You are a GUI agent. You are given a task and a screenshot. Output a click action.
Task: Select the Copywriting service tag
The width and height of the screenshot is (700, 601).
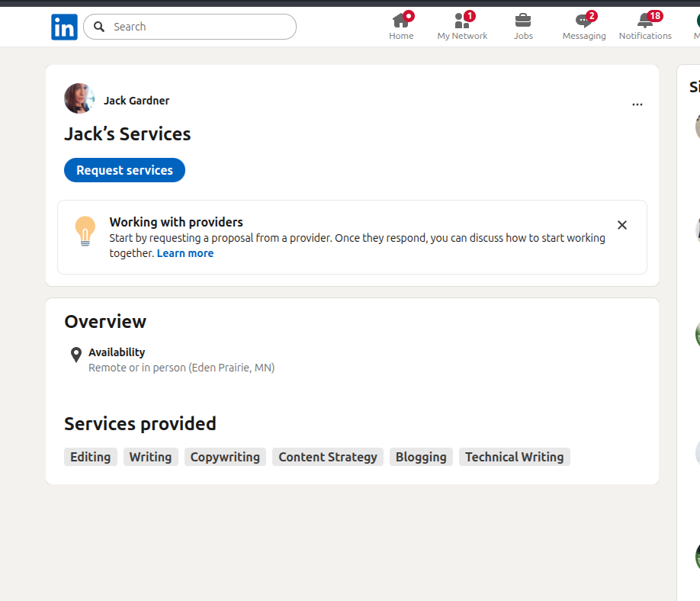225,457
